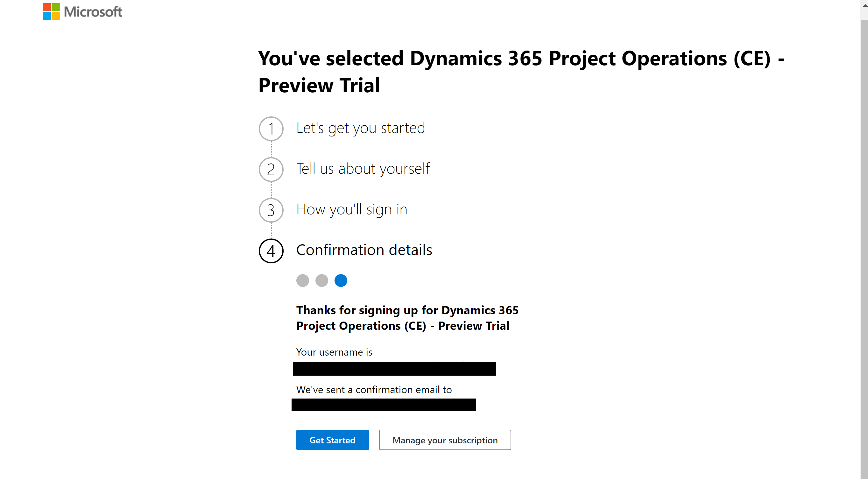Click "Thanks for signing up" message text
The width and height of the screenshot is (868, 479).
pyautogui.click(x=407, y=318)
